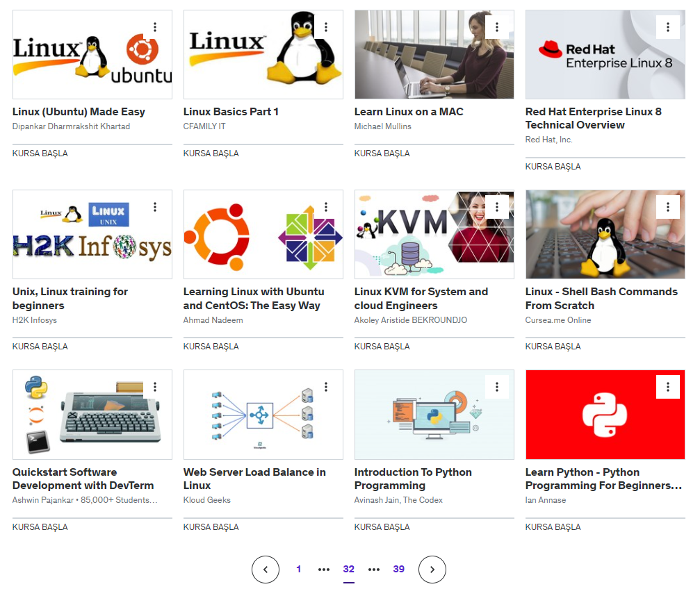The height and width of the screenshot is (589, 700).
Task: Click author name Cursea.me Online
Action: [x=558, y=320]
